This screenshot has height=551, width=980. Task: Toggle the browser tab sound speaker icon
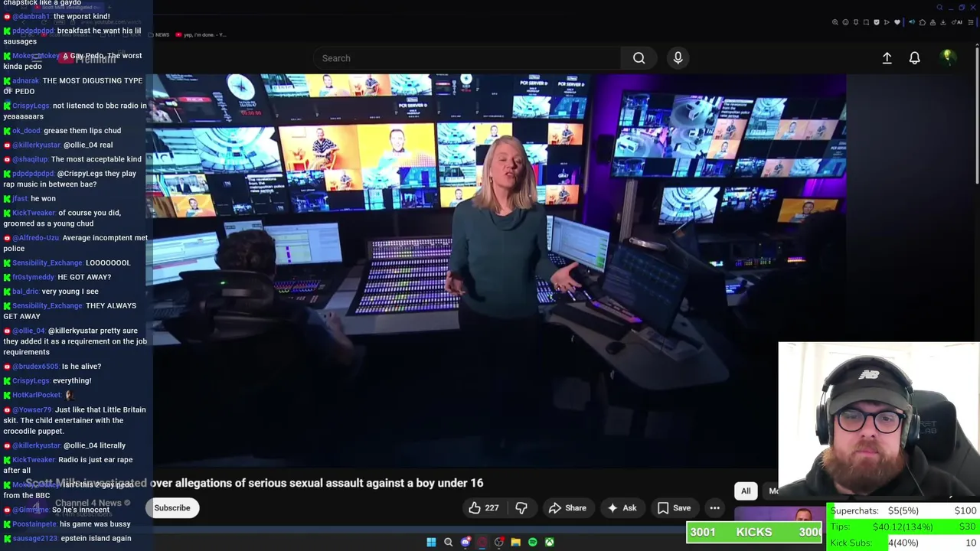(x=912, y=22)
